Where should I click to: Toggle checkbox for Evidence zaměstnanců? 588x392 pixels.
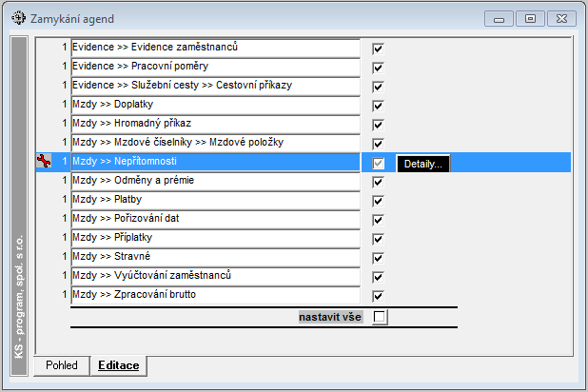[x=378, y=49]
